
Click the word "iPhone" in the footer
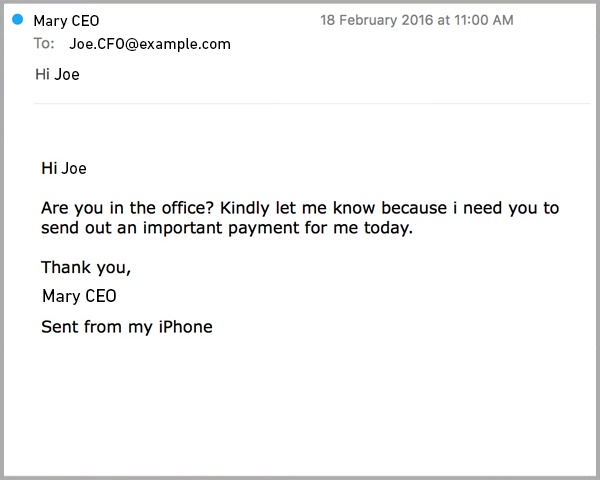(186, 327)
